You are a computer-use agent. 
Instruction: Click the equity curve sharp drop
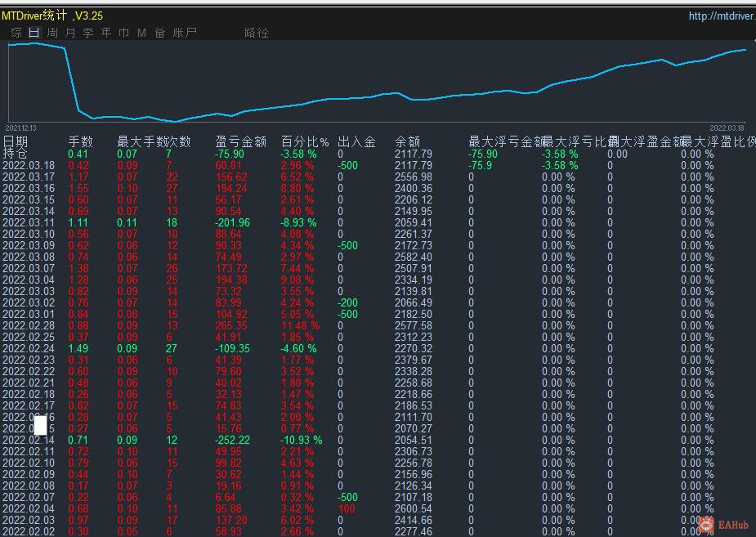coord(72,79)
